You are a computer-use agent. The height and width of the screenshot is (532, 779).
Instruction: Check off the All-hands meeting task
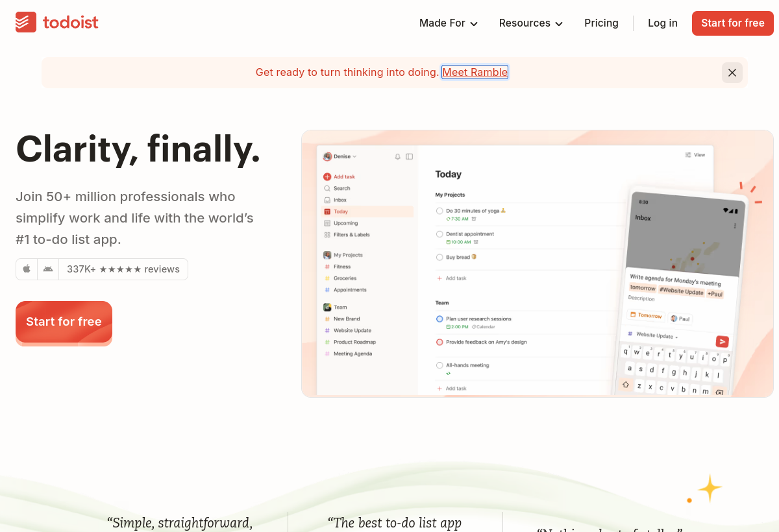point(439,365)
